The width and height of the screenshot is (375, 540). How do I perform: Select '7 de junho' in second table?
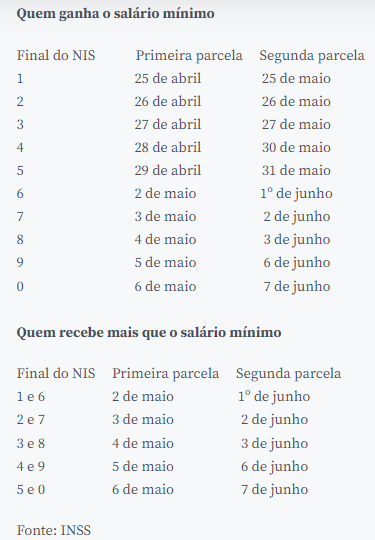(x=274, y=490)
